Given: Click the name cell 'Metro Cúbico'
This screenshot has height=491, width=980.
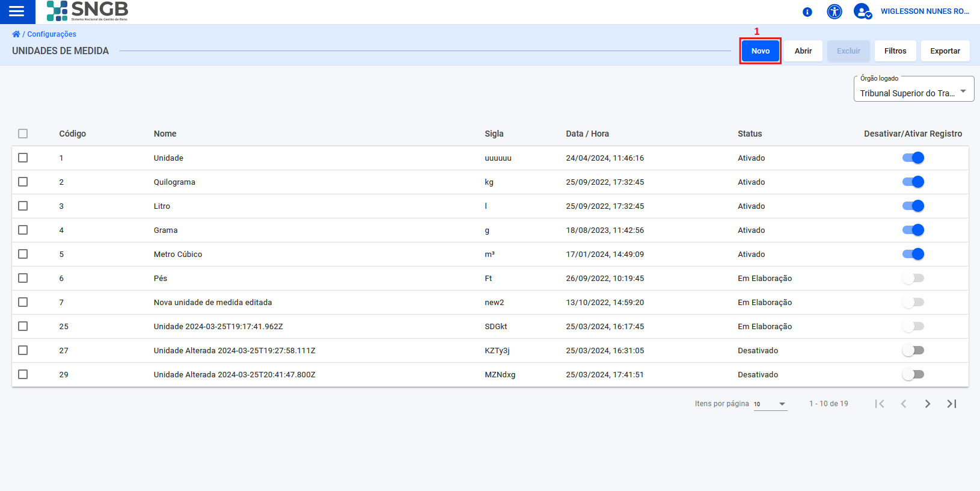Looking at the screenshot, I should (178, 255).
